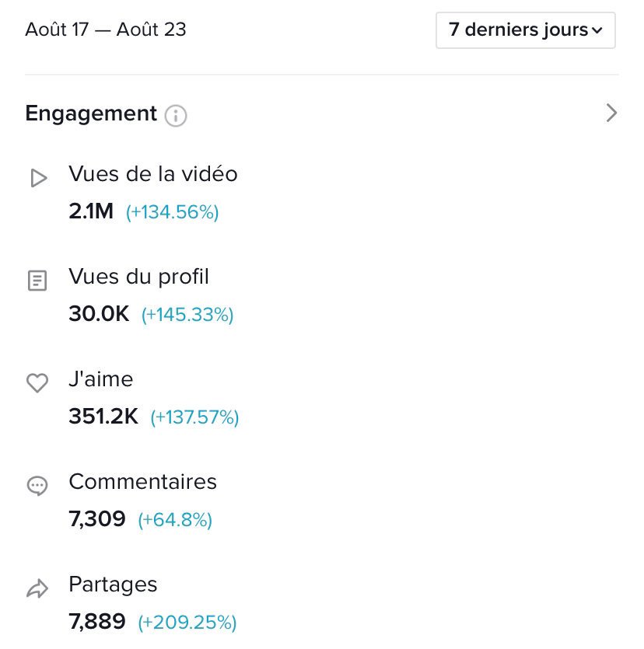Open the 7 derniers jours dropdown
This screenshot has height=649, width=644.
(x=525, y=30)
